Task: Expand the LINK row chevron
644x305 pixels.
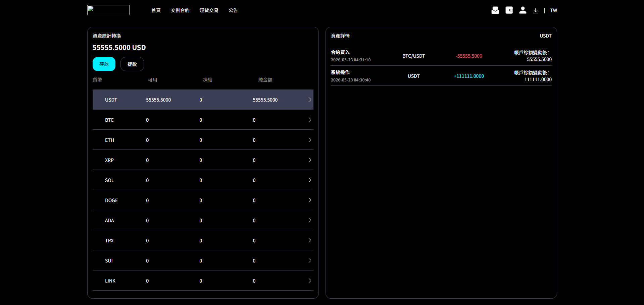Action: (310, 281)
